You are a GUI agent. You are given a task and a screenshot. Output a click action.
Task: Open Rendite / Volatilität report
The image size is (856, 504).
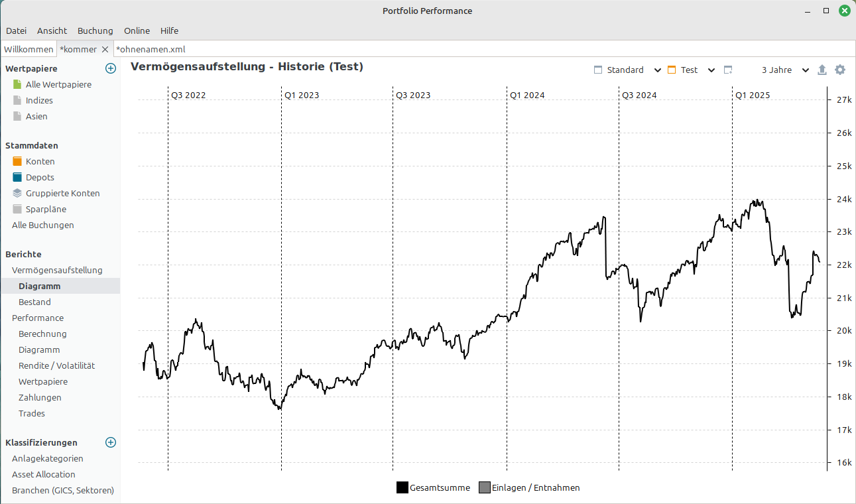(x=56, y=365)
